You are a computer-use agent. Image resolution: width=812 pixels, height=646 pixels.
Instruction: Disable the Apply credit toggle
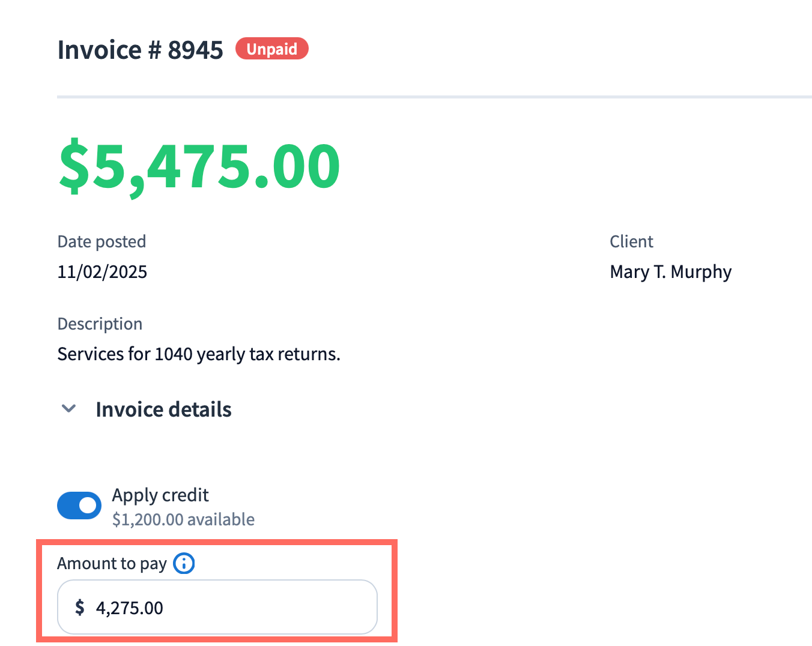79,506
